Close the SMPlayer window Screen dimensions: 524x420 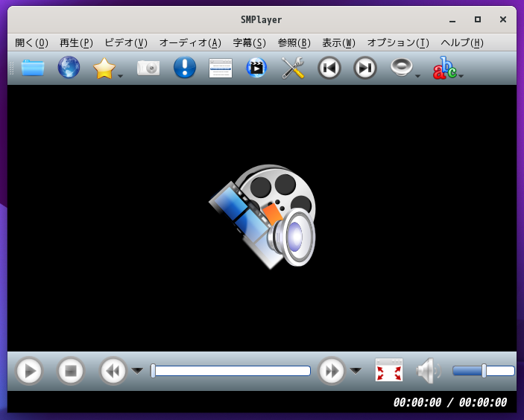503,19
